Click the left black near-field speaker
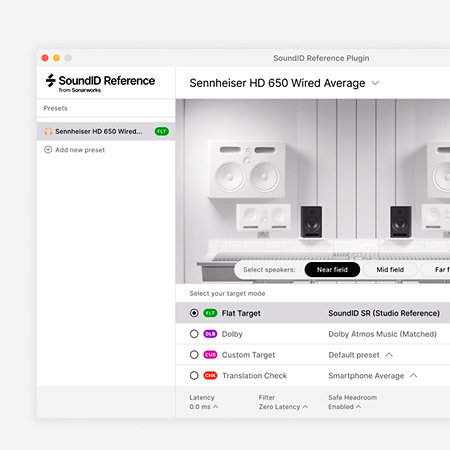Viewport: 450px width, 450px height. [x=311, y=222]
